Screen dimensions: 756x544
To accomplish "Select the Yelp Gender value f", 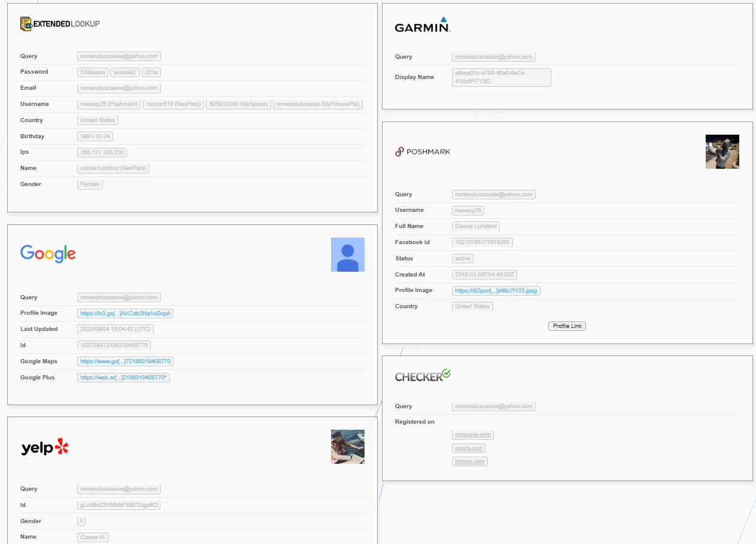I will [81, 521].
